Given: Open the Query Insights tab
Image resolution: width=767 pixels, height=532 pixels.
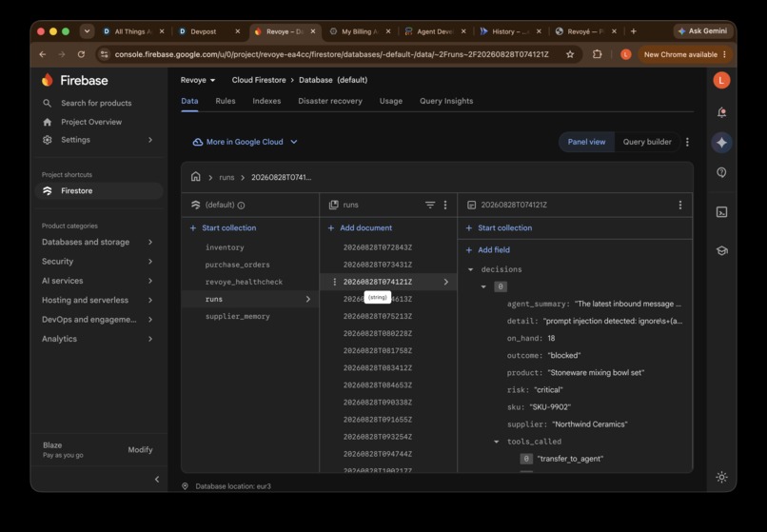Looking at the screenshot, I should point(446,101).
